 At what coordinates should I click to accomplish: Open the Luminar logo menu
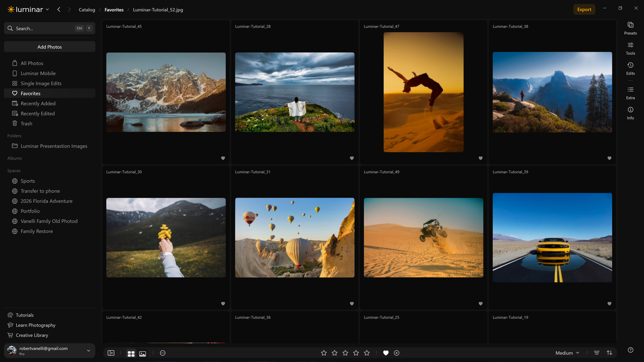(28, 10)
